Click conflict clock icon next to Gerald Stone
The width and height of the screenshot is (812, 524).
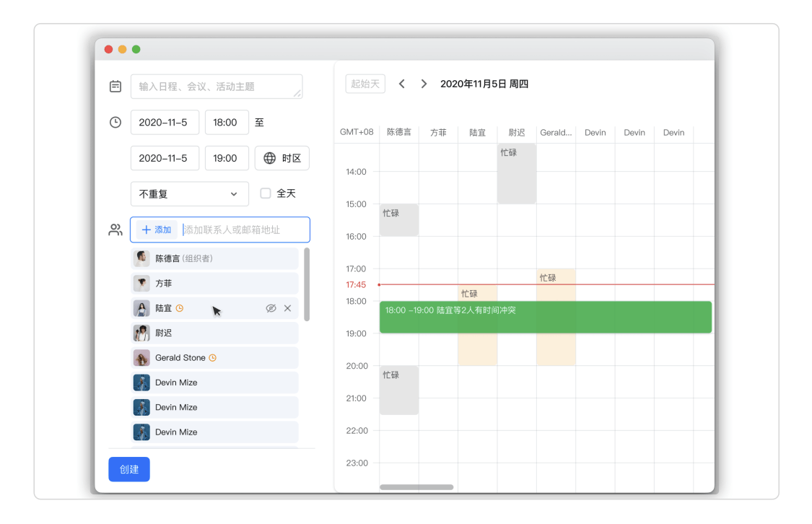point(212,358)
